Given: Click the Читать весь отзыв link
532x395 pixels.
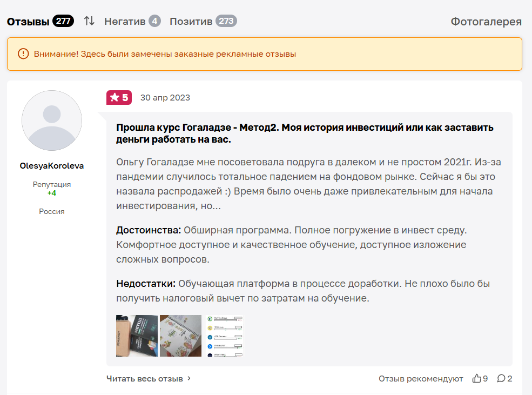Looking at the screenshot, I should point(145,378).
